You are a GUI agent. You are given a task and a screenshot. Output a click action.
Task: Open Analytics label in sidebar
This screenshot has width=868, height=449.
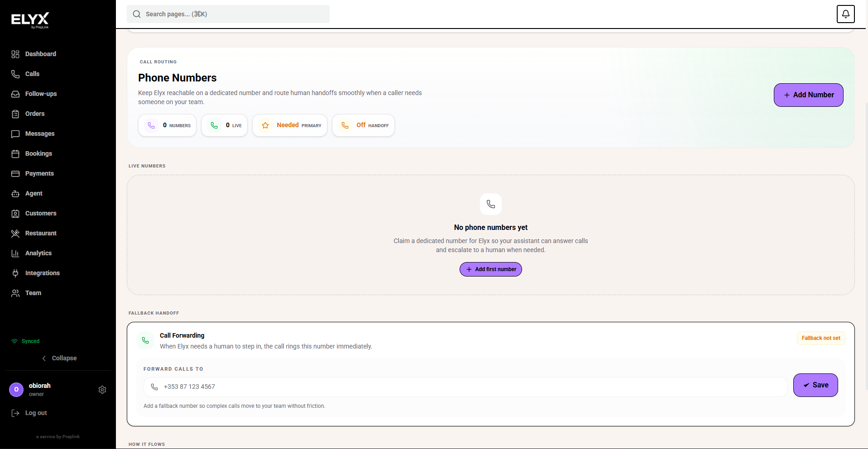point(38,253)
